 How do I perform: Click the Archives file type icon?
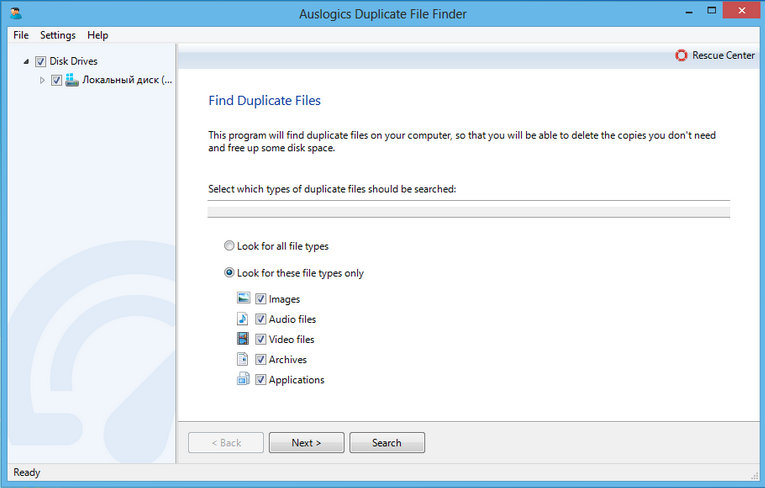click(x=243, y=359)
